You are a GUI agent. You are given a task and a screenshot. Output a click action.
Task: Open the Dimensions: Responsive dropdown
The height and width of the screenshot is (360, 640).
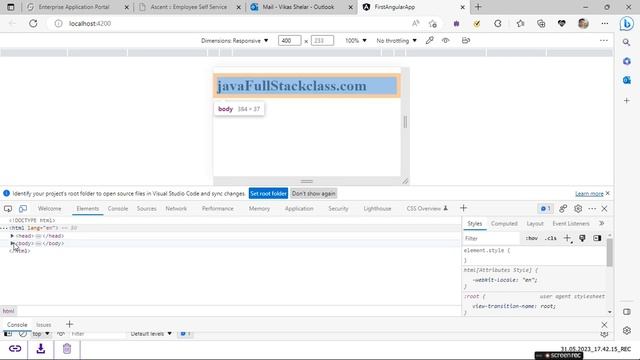coord(234,40)
